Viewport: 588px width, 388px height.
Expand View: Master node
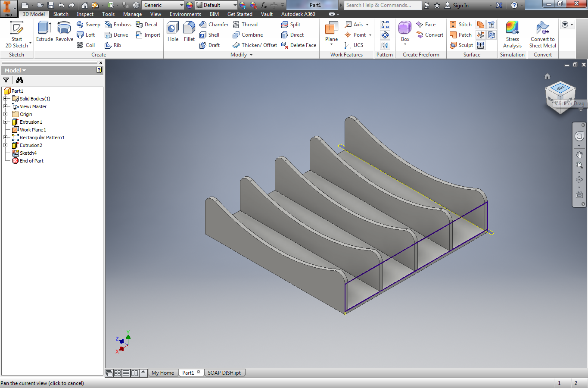(x=6, y=106)
